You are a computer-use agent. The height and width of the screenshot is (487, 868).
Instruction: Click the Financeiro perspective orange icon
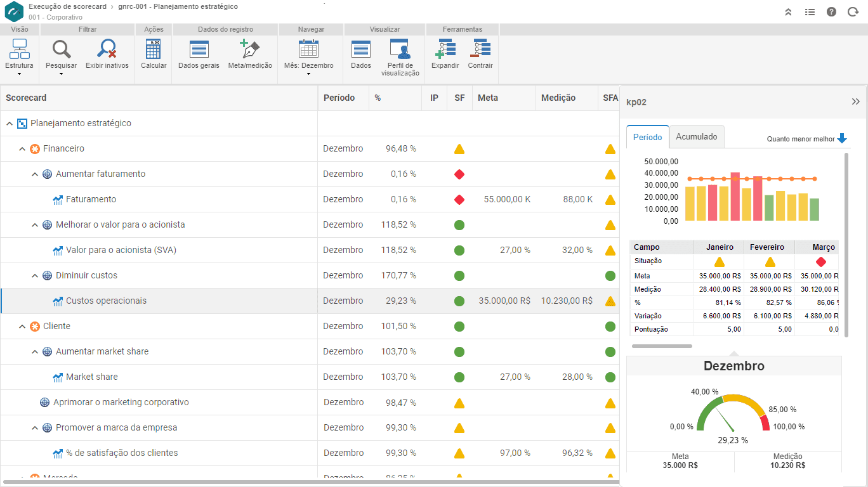[x=35, y=149]
